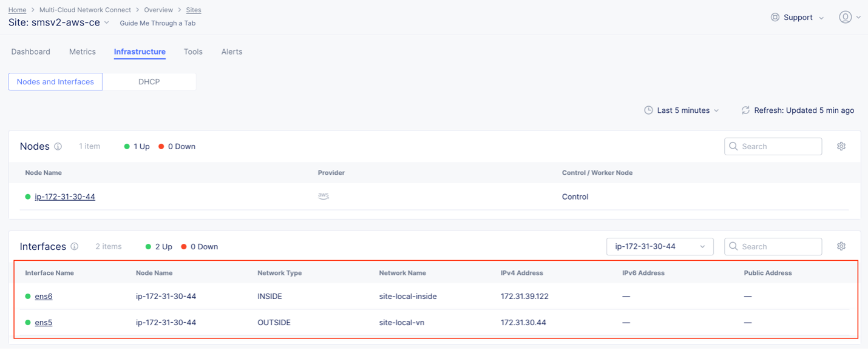Open the ens6 interface details link
This screenshot has width=868, height=350.
pos(43,296)
